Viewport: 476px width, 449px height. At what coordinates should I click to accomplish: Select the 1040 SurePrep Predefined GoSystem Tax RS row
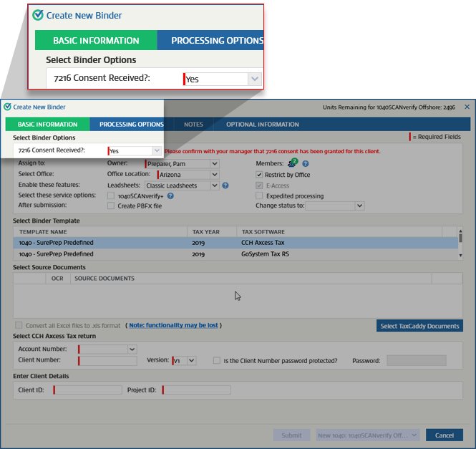point(235,254)
